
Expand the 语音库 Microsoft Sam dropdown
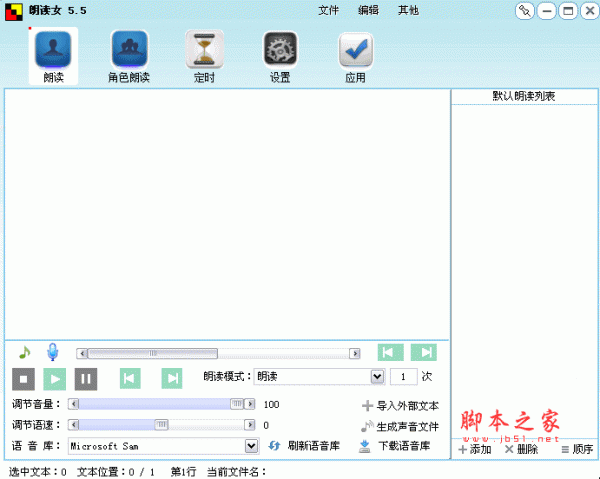point(251,446)
